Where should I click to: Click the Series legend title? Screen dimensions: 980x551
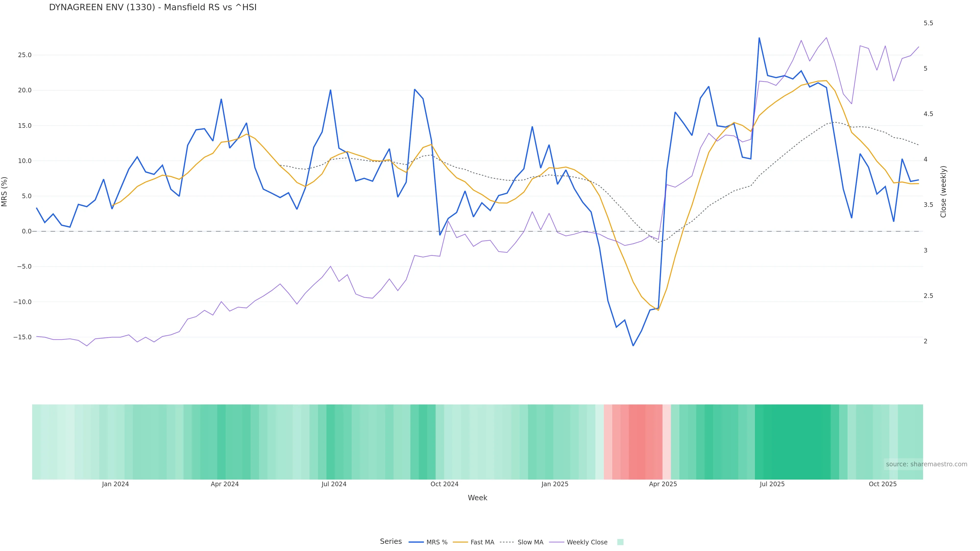391,542
